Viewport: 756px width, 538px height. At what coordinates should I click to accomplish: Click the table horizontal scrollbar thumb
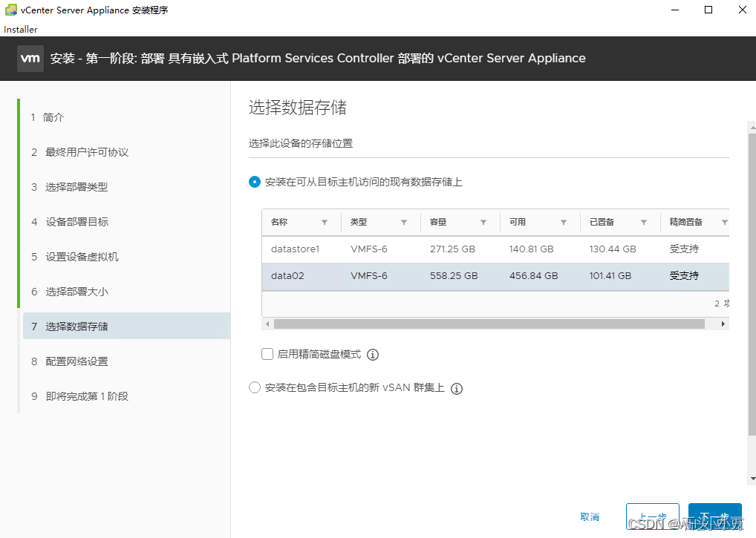click(x=489, y=324)
